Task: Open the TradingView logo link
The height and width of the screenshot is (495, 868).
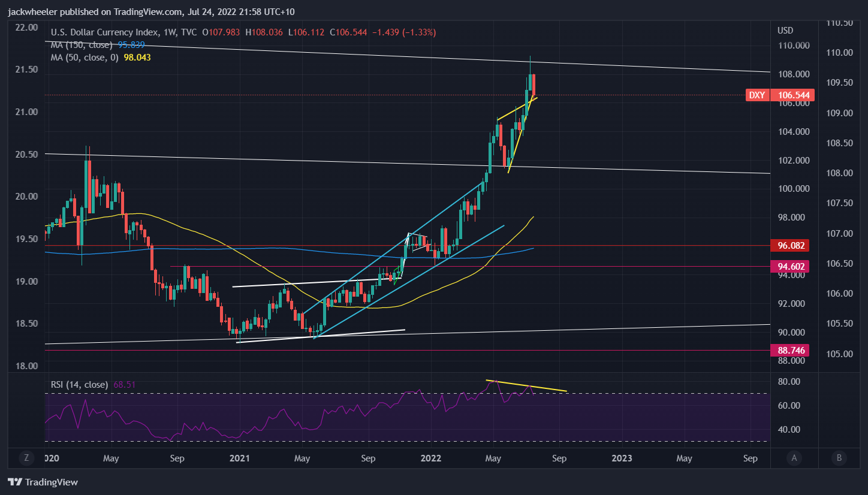Action: 43,482
